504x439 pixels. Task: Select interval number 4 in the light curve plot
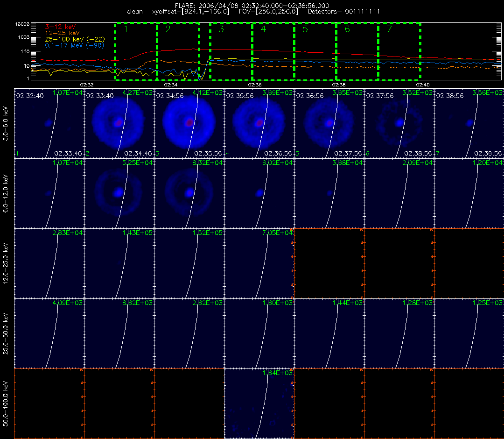263,29
